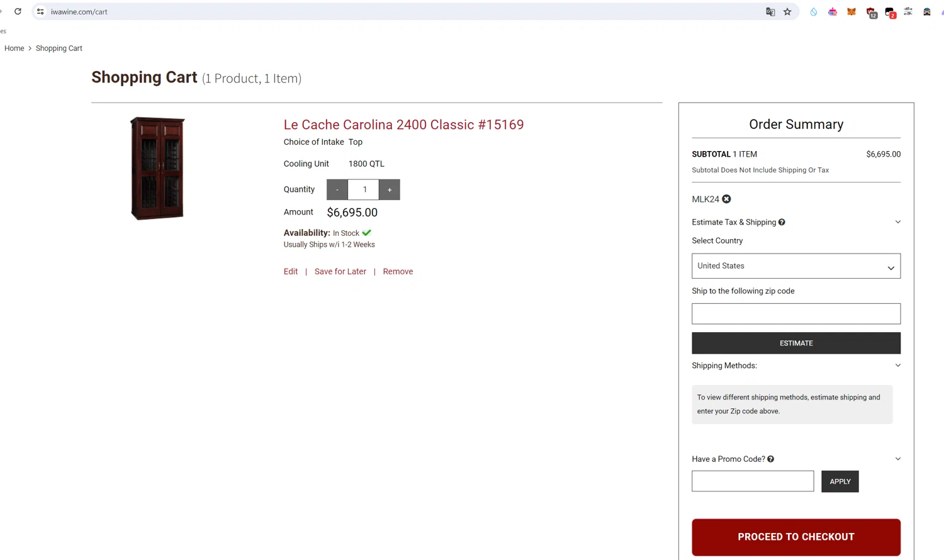Screen dimensions: 944x560
Task: Click the promo code input field
Action: coord(753,481)
